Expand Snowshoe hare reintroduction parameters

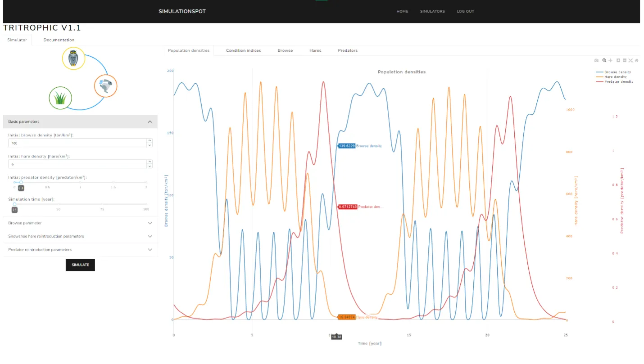80,236
